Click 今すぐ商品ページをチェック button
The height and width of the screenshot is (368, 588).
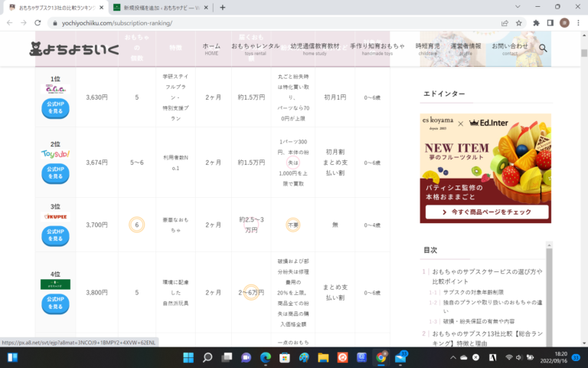coord(487,212)
